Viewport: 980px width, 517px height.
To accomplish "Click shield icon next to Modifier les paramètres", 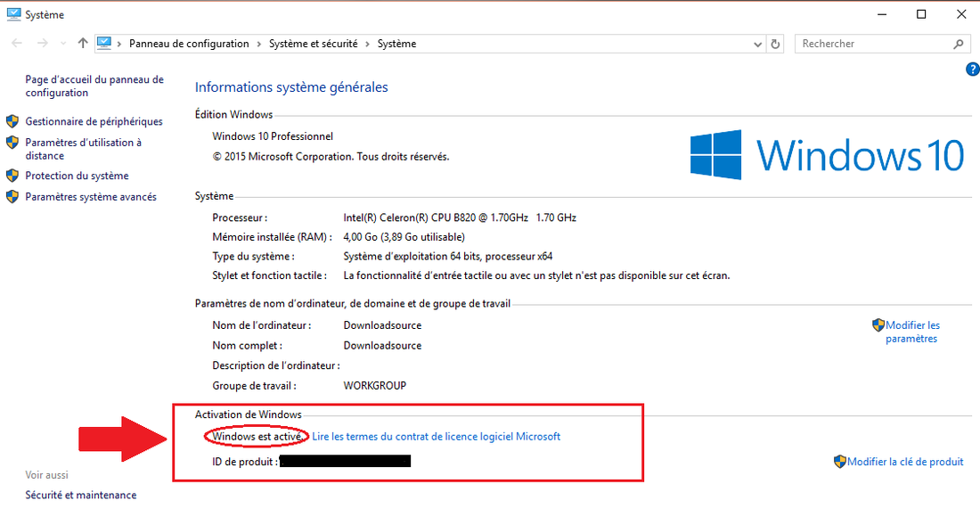I will click(878, 325).
